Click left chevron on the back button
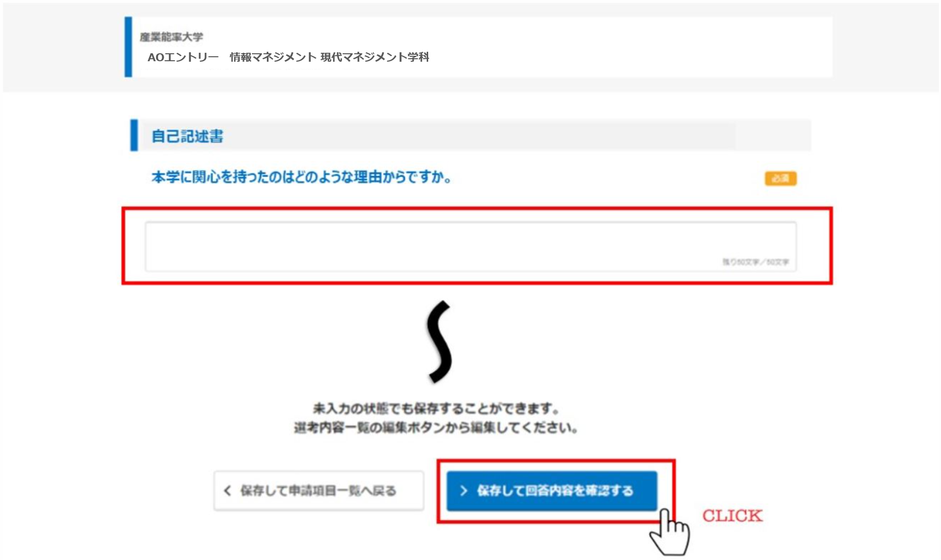 click(x=228, y=491)
